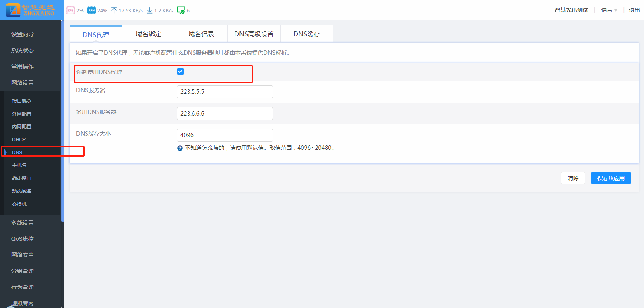Click the arrow marker beside DNS in sidebar

point(5,152)
